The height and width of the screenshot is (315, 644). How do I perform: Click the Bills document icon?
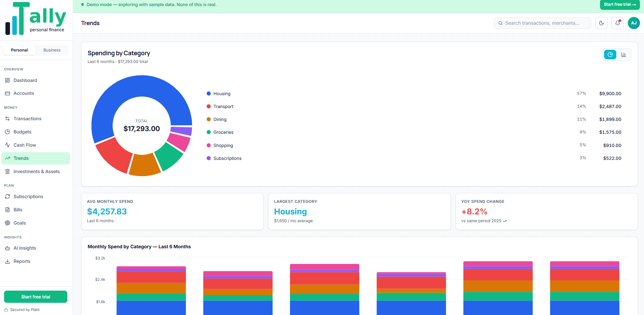[7, 210]
